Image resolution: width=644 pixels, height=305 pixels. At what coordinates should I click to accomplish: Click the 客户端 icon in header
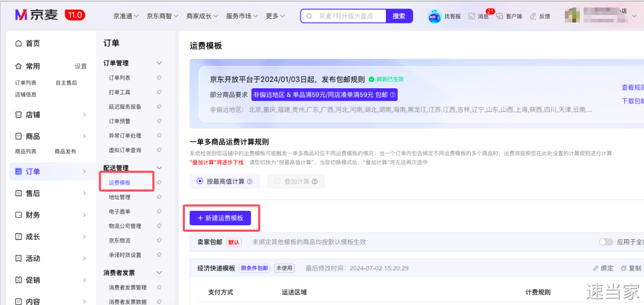501,16
